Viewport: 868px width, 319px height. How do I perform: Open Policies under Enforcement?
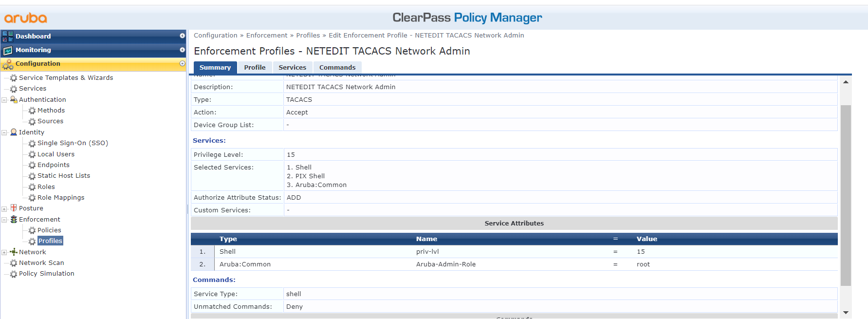49,230
